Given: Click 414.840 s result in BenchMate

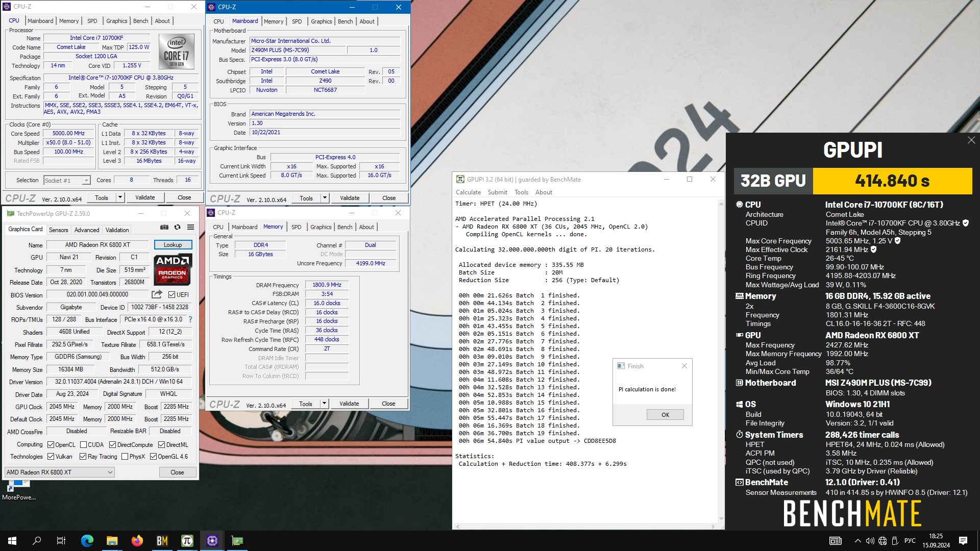Looking at the screenshot, I should pos(892,181).
